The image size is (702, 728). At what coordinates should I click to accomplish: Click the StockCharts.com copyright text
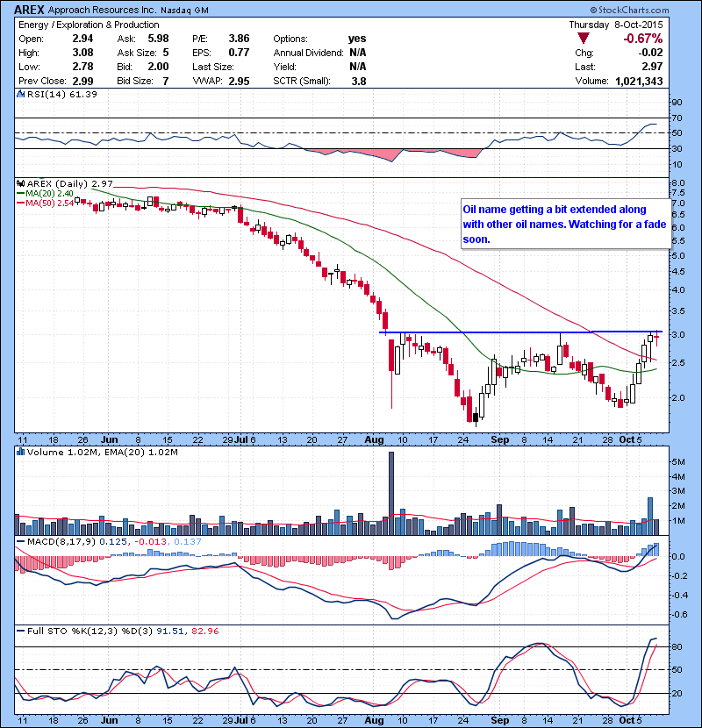coord(629,10)
